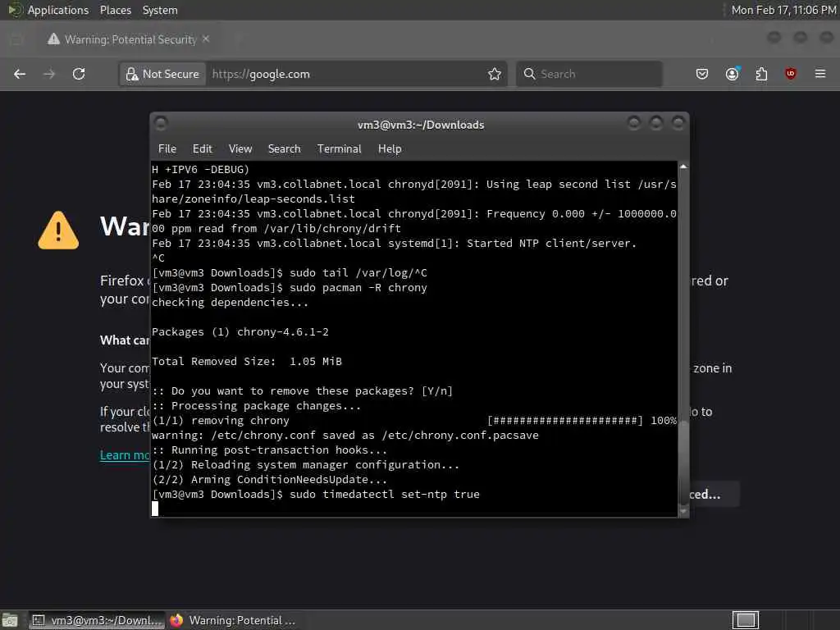
Task: Click the text Running post-transaction hooks
Action: click(269, 450)
